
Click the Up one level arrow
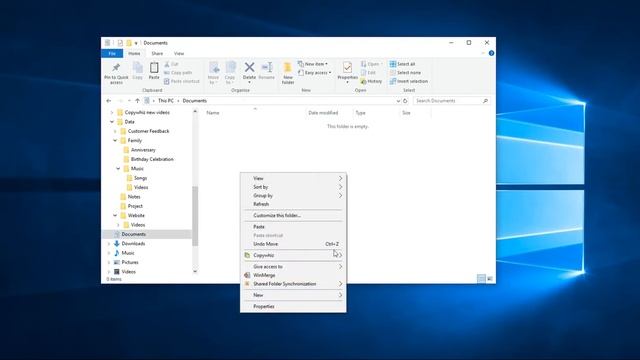(x=137, y=101)
